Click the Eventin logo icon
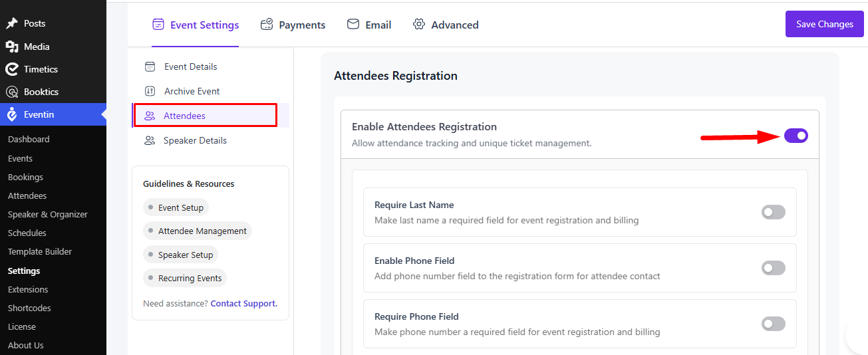This screenshot has width=868, height=355. point(12,114)
